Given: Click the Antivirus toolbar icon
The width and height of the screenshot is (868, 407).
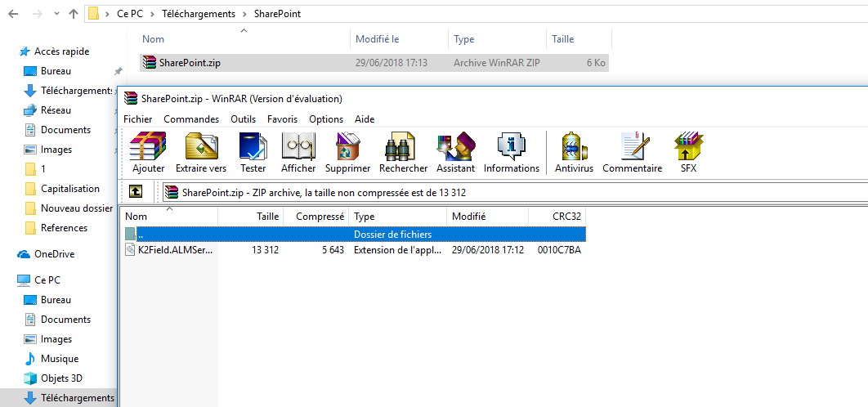Looking at the screenshot, I should click(574, 154).
